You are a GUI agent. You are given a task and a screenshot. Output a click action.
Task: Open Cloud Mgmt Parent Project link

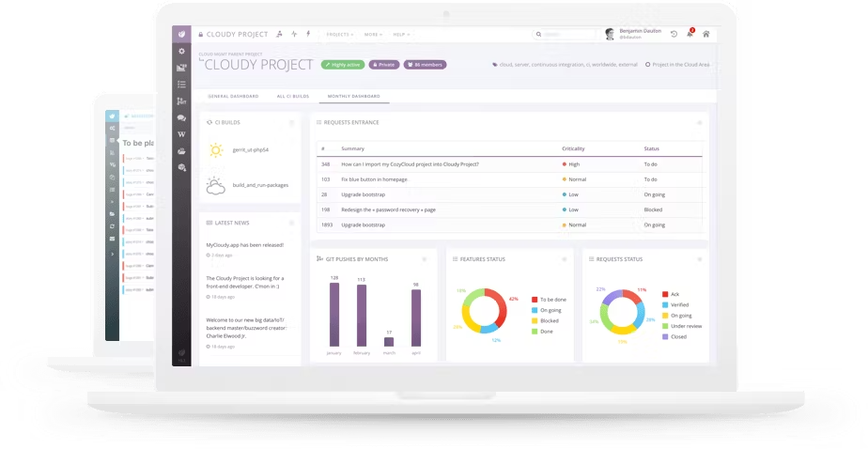click(230, 54)
